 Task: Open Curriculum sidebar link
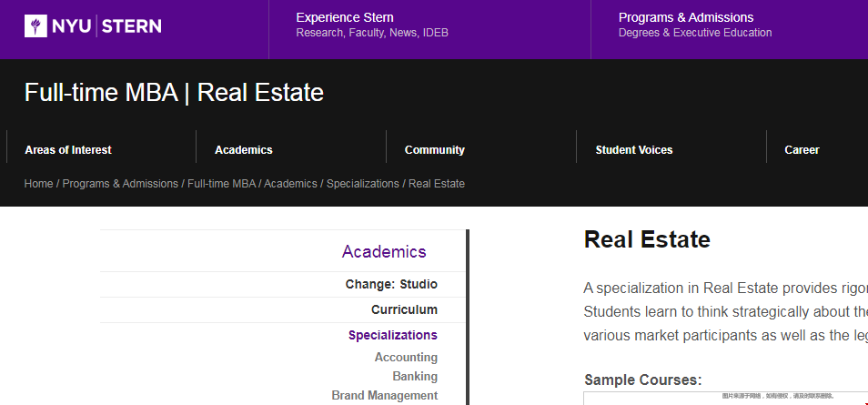(404, 309)
